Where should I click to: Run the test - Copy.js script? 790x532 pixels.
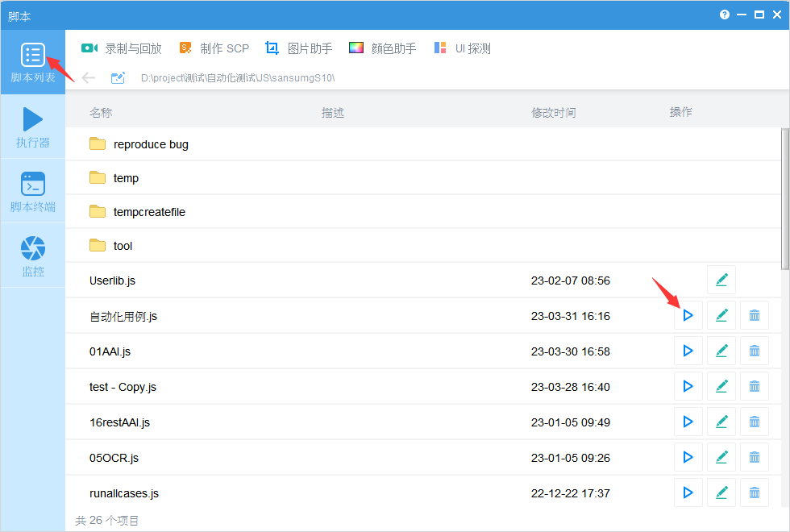pos(688,386)
